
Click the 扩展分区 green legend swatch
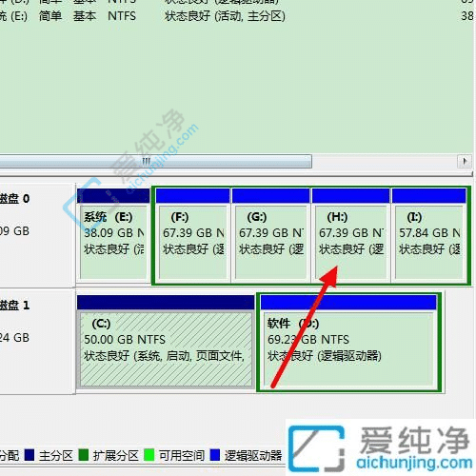tap(84, 455)
